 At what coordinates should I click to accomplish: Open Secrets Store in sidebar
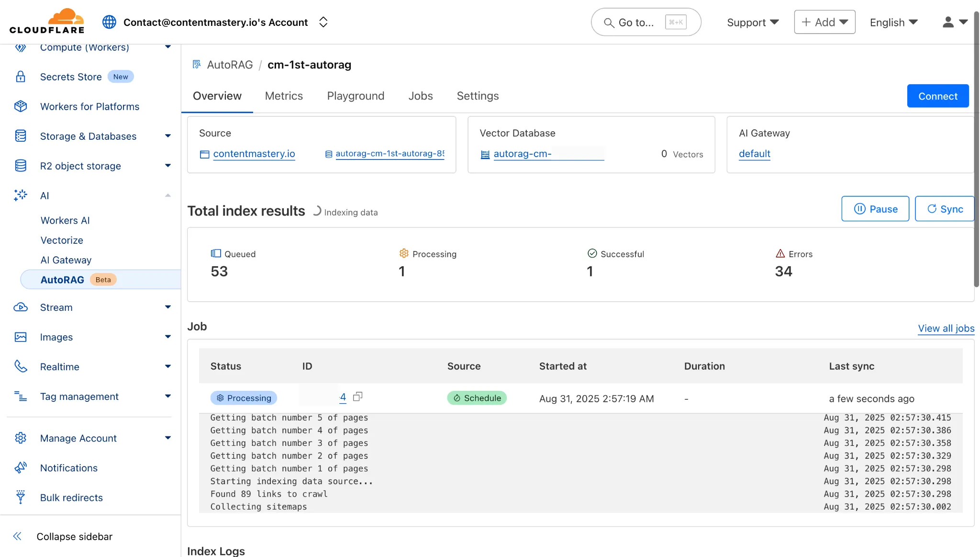[x=71, y=77]
